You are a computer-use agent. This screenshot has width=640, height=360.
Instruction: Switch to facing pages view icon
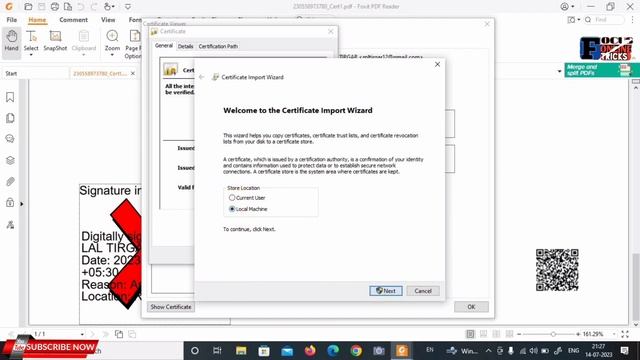point(496,334)
